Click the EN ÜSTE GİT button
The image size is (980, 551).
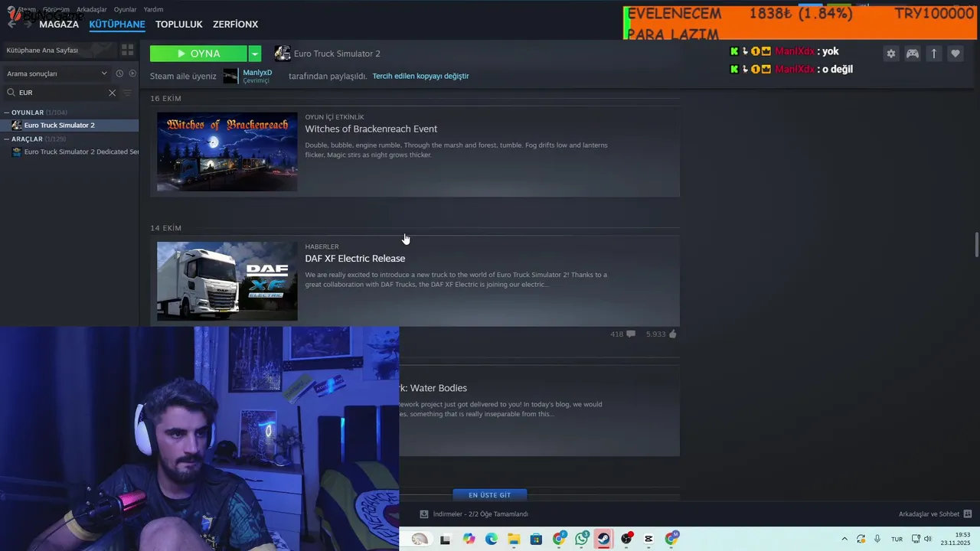pyautogui.click(x=490, y=495)
